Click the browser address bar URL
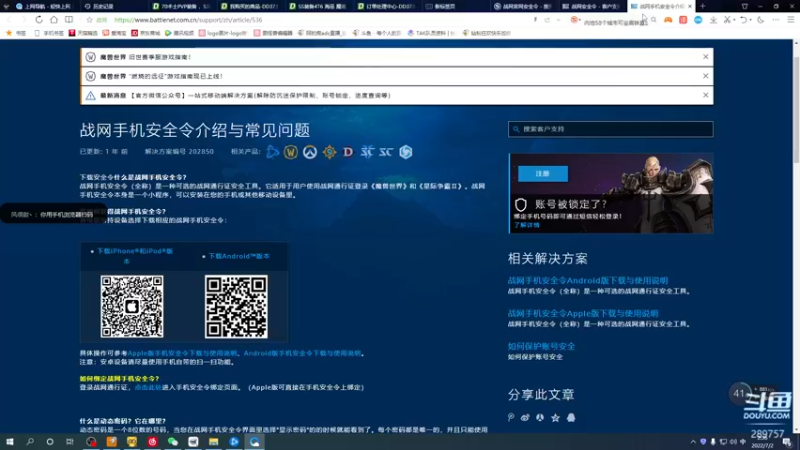 (188, 20)
